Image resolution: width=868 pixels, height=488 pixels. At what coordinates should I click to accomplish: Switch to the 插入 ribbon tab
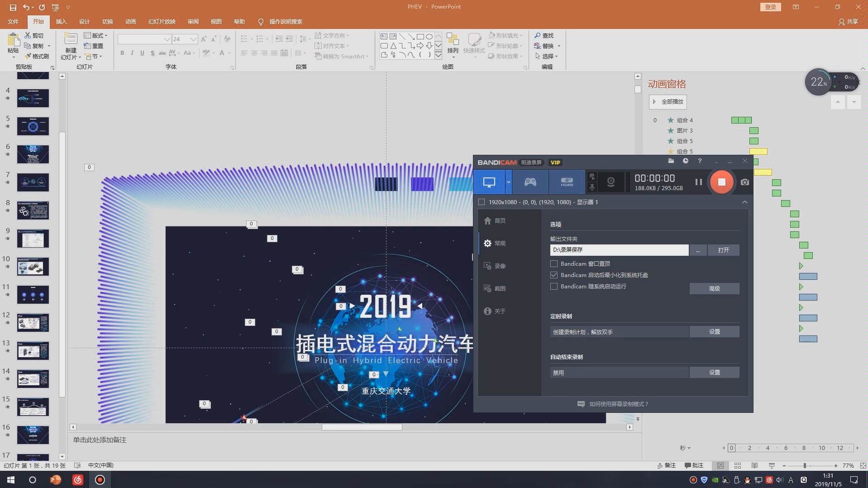tap(61, 22)
